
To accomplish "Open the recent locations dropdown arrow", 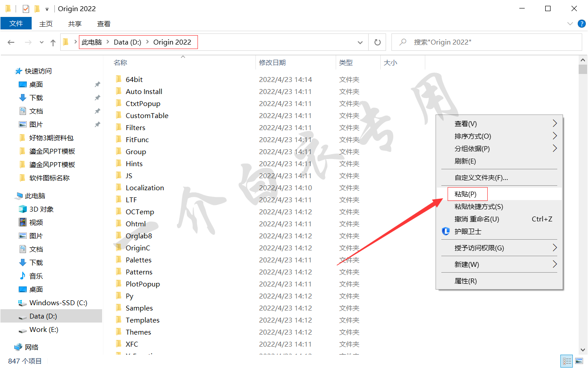I will point(42,42).
